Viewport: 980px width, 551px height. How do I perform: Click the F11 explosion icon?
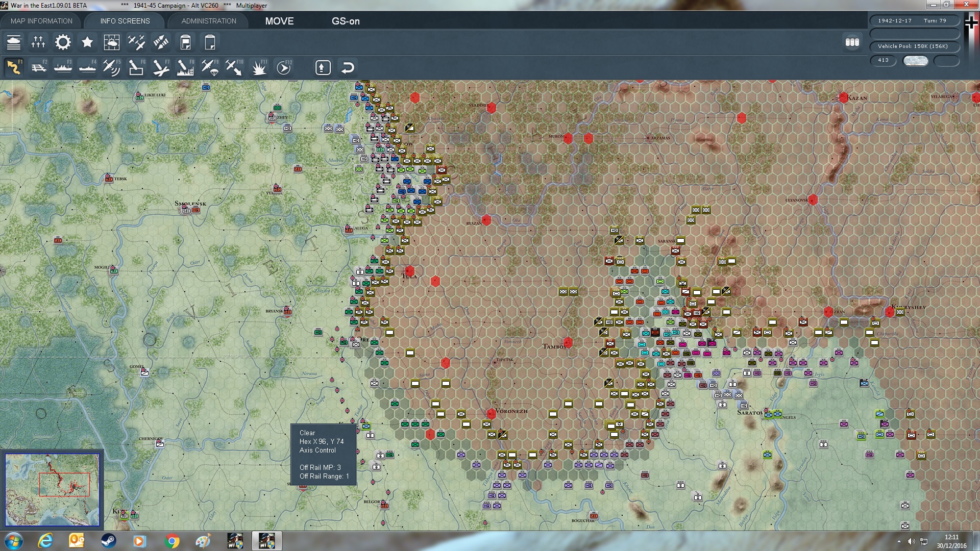pyautogui.click(x=259, y=67)
